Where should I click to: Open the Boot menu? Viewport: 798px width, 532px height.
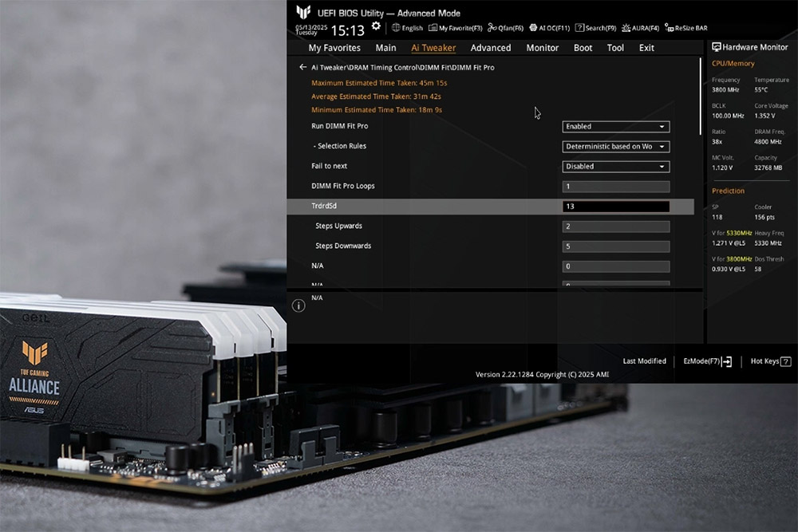583,48
